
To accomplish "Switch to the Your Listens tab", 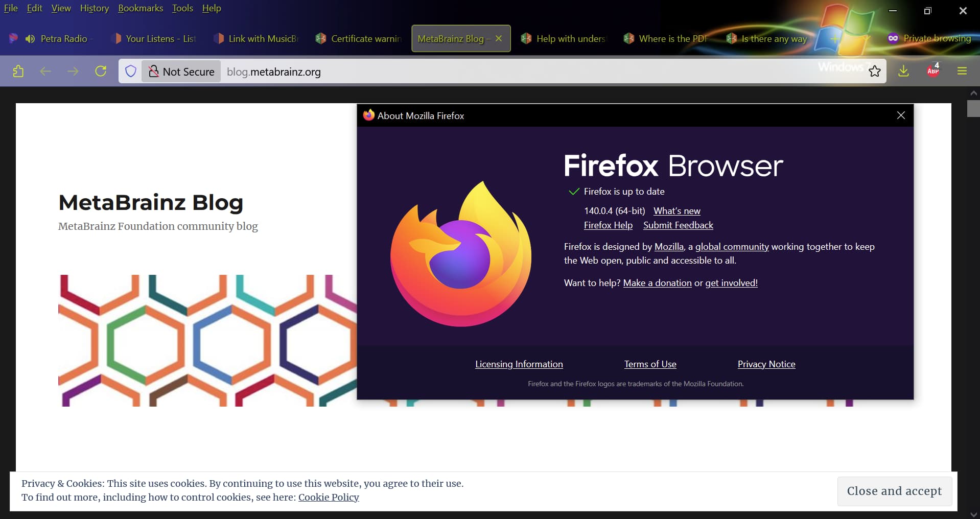I will point(155,38).
